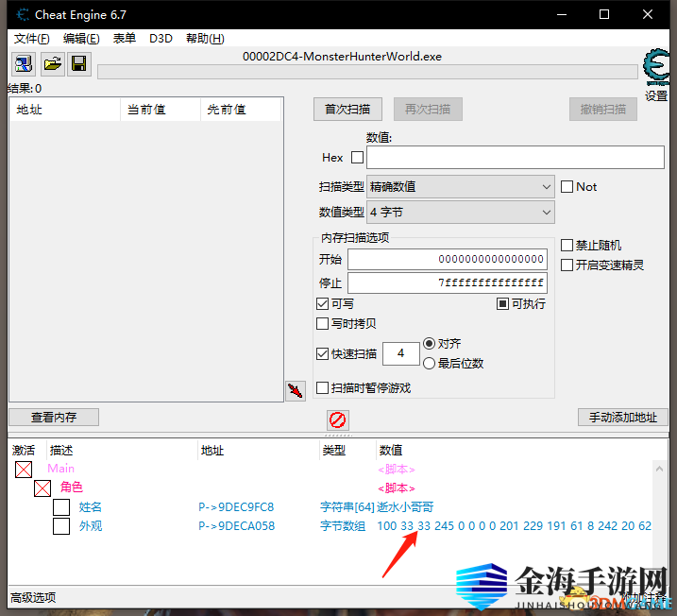Viewport: 677px width, 616px height.
Task: Click the 当前值 column header
Action: pyautogui.click(x=161, y=110)
